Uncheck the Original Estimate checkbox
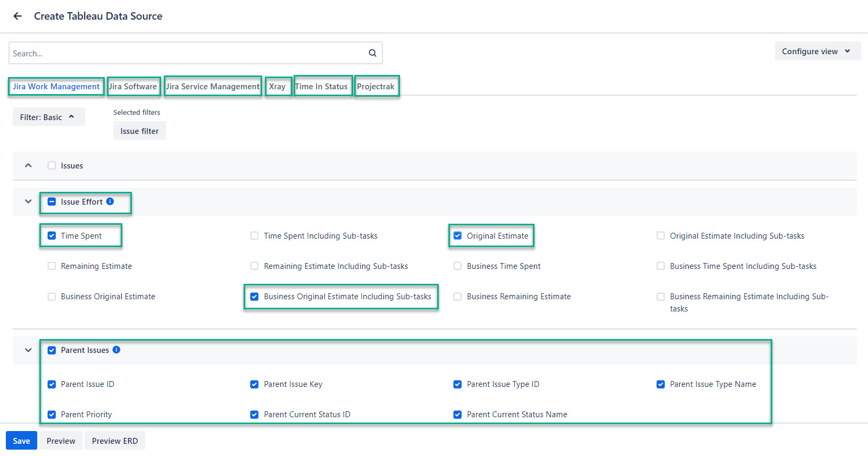This screenshot has width=868, height=456. pyautogui.click(x=457, y=236)
